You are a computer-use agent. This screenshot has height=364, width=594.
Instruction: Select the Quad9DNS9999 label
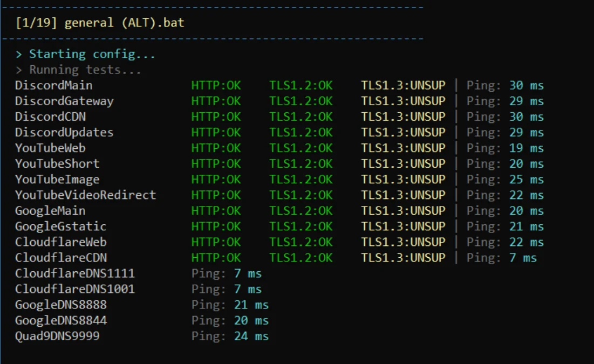tap(57, 336)
